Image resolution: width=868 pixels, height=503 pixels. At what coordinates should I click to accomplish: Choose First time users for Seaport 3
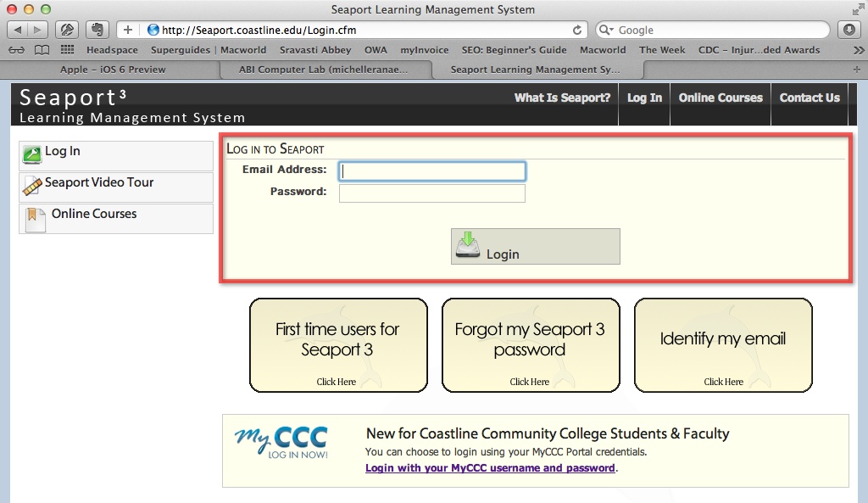338,345
